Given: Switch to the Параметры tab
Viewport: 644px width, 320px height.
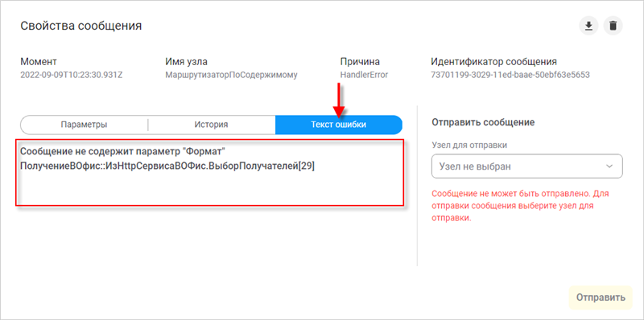Looking at the screenshot, I should pos(84,125).
